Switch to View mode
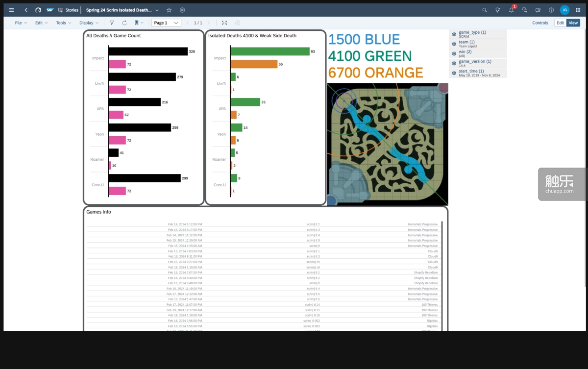 coord(573,23)
